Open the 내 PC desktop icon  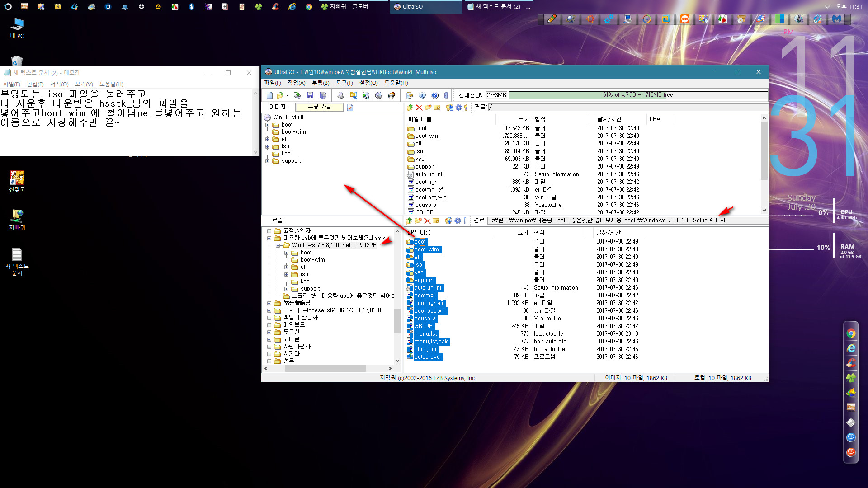tap(17, 28)
